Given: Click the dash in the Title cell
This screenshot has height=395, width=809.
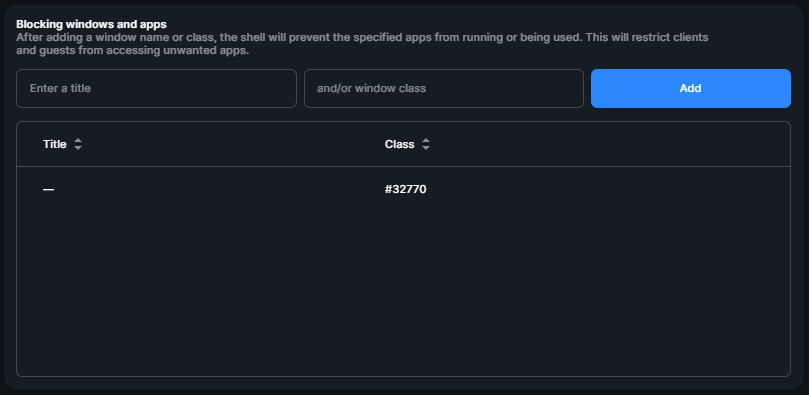Looking at the screenshot, I should click(48, 190).
